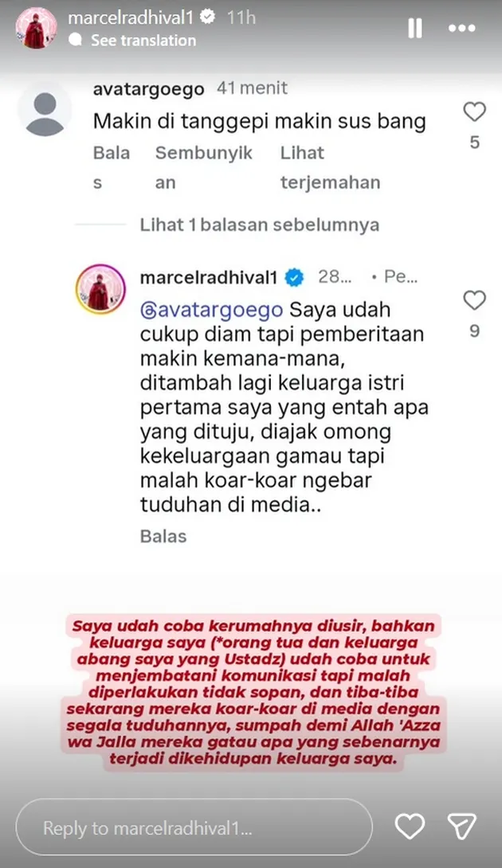Share the story via the paper plane icon

click(462, 827)
